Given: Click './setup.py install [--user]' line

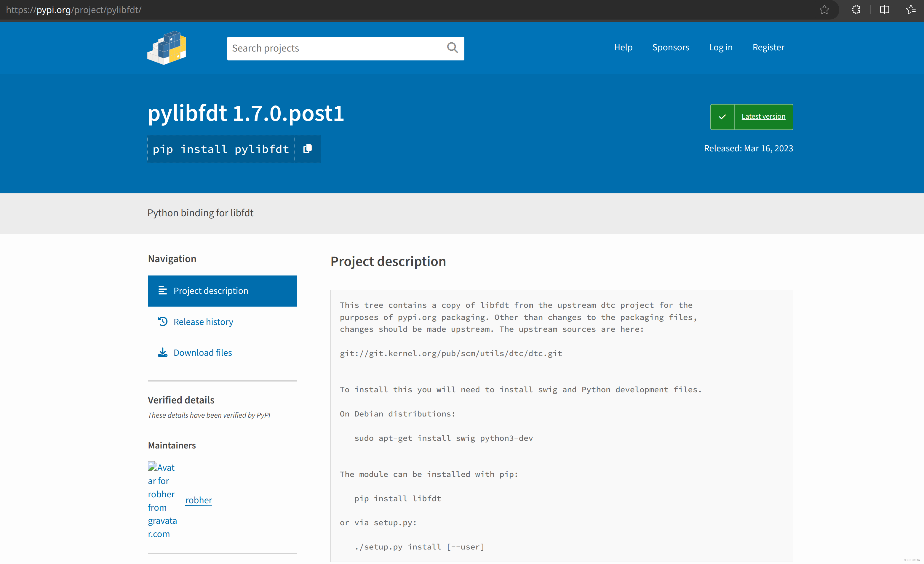Looking at the screenshot, I should click(419, 547).
